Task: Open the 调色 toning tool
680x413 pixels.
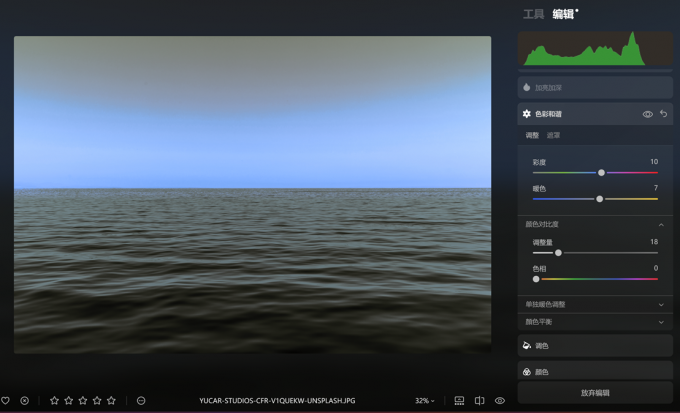Action: click(x=595, y=346)
